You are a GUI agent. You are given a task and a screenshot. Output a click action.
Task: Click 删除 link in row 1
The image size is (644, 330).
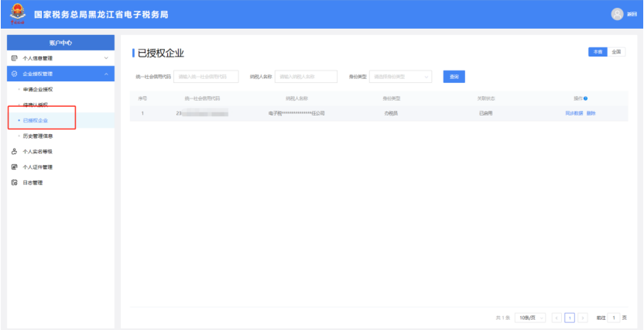[591, 113]
